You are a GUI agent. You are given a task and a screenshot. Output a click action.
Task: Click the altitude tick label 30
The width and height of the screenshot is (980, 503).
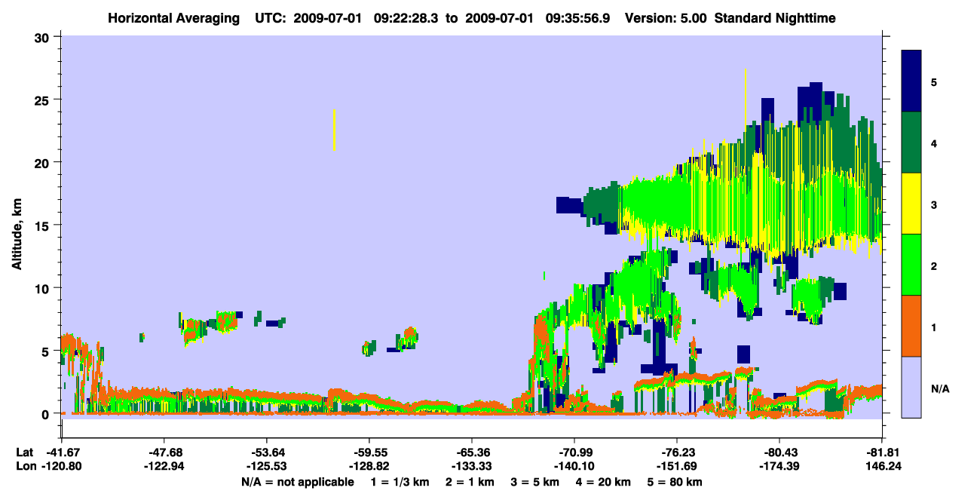point(44,37)
